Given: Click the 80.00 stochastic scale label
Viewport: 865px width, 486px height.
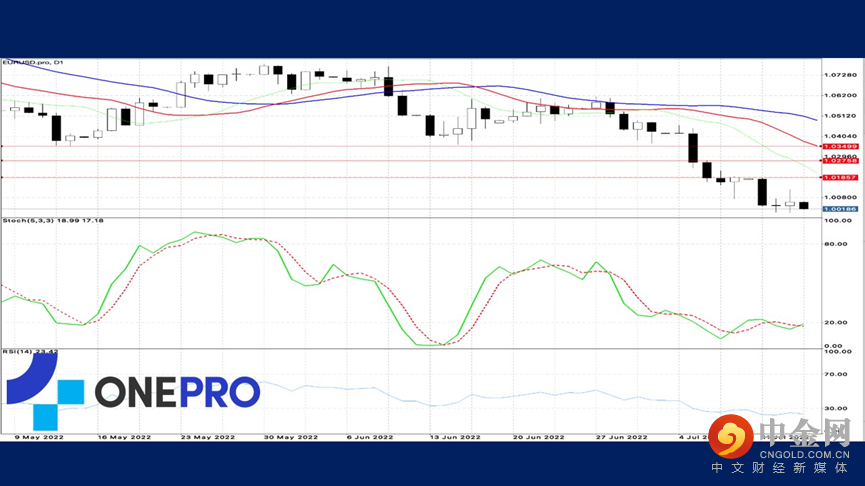Looking at the screenshot, I should tap(836, 244).
